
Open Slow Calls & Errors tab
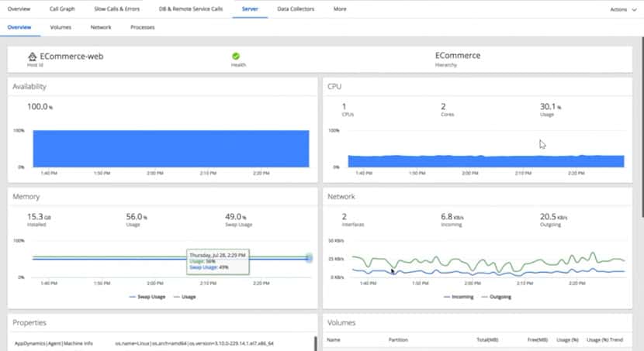[116, 9]
